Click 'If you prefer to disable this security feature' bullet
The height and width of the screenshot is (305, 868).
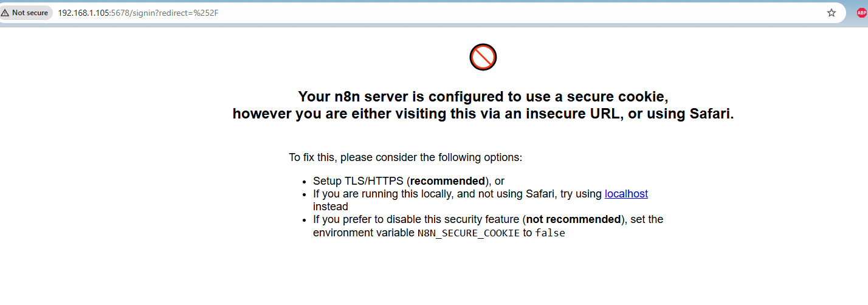pyautogui.click(x=488, y=225)
